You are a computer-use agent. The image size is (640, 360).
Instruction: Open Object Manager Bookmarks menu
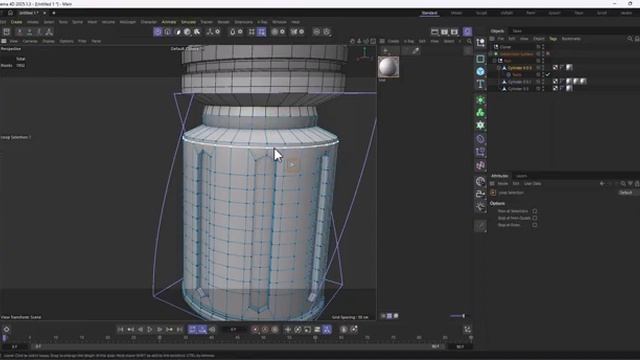tap(571, 39)
